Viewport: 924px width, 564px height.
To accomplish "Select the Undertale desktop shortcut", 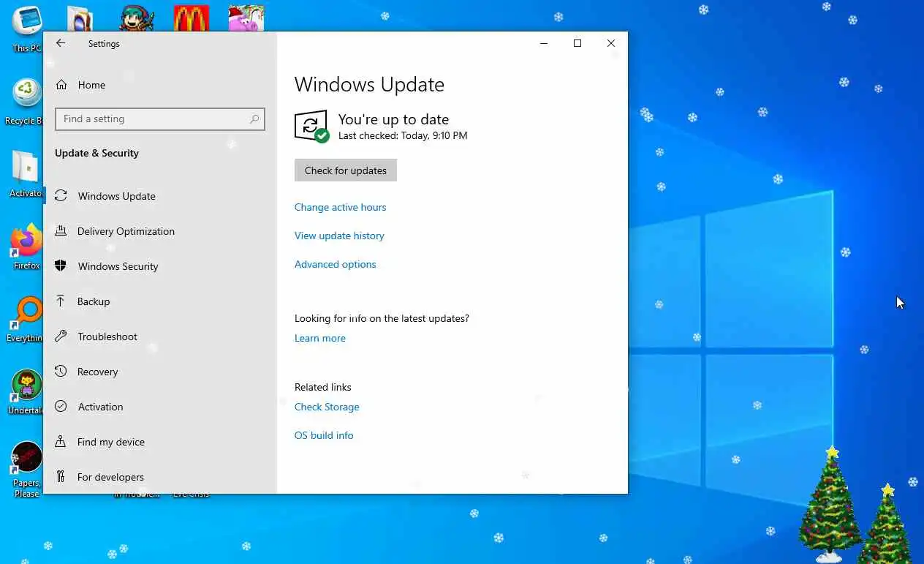I will click(x=27, y=391).
